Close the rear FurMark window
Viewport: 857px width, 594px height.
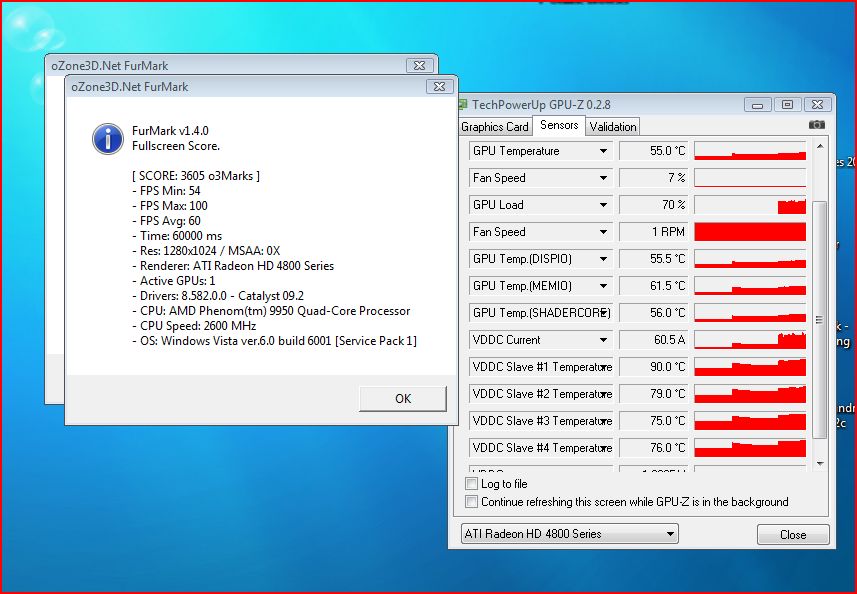[x=419, y=66]
